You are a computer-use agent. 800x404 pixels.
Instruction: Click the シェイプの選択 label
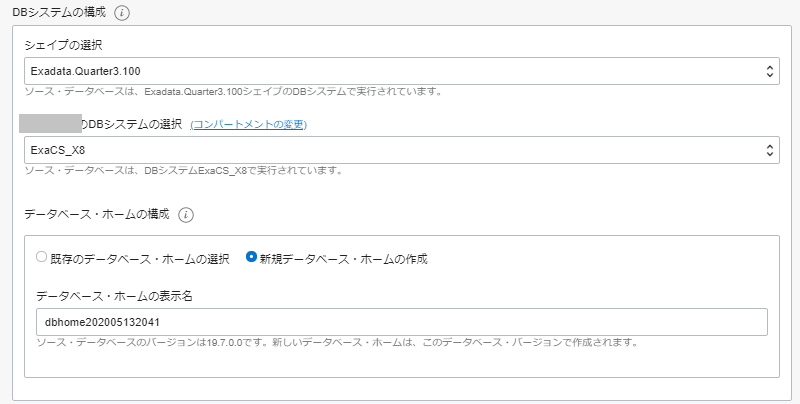tap(64, 45)
